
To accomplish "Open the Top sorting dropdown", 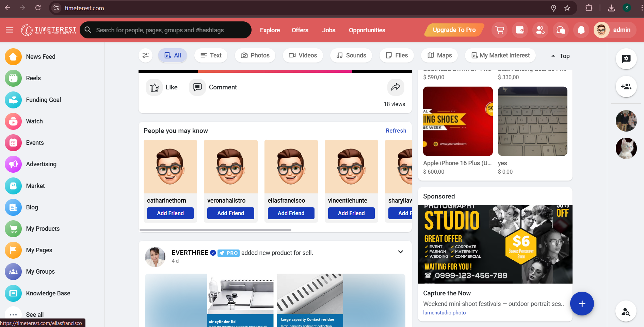I will tap(560, 56).
